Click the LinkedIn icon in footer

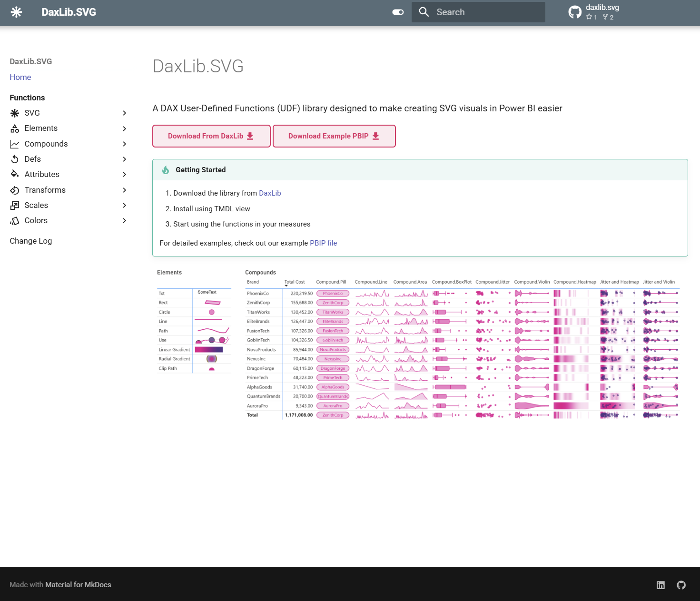tap(661, 585)
